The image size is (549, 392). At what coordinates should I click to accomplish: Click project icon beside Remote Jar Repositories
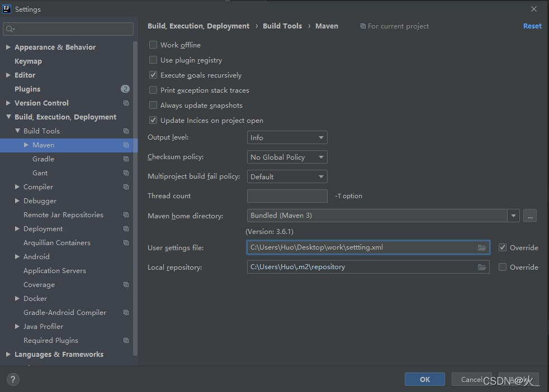point(126,215)
